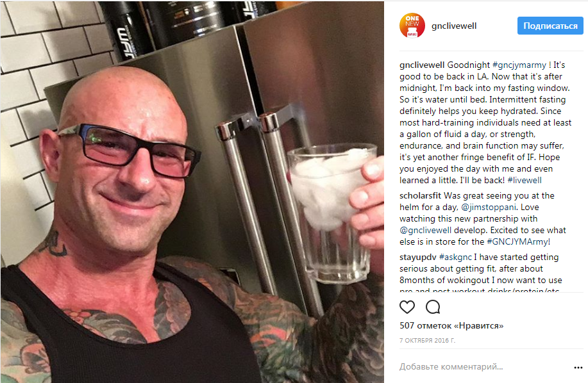Image resolution: width=588 pixels, height=383 pixels.
Task: Open gnclivewell username at caption start
Action: (422, 65)
